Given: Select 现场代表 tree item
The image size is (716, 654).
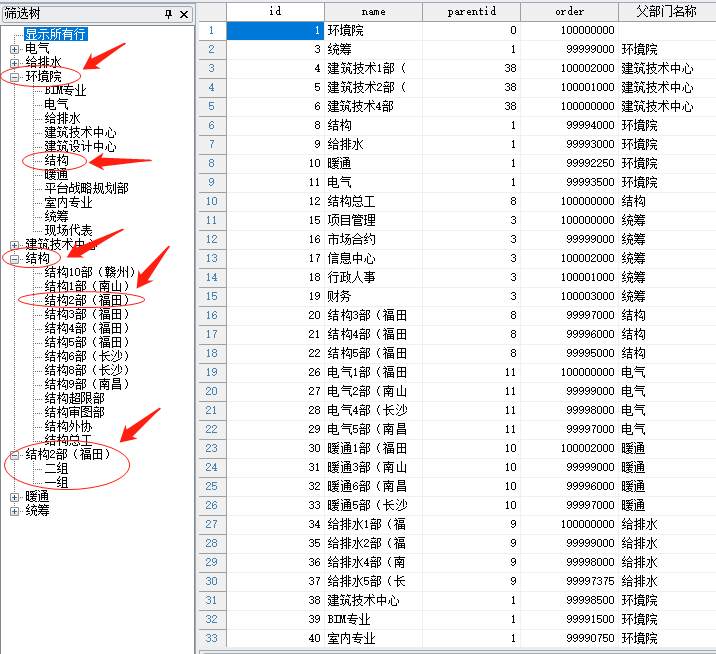Looking at the screenshot, I should (68, 231).
